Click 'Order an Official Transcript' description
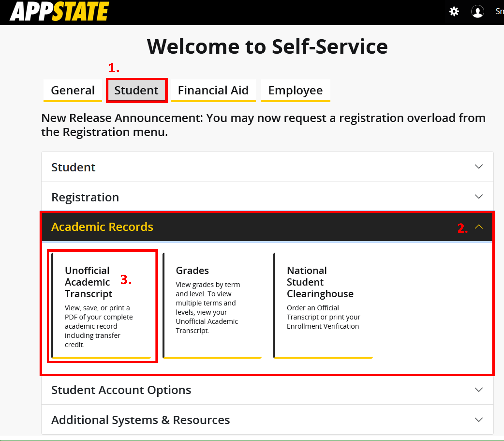Image resolution: width=504 pixels, height=441 pixels. [x=323, y=317]
